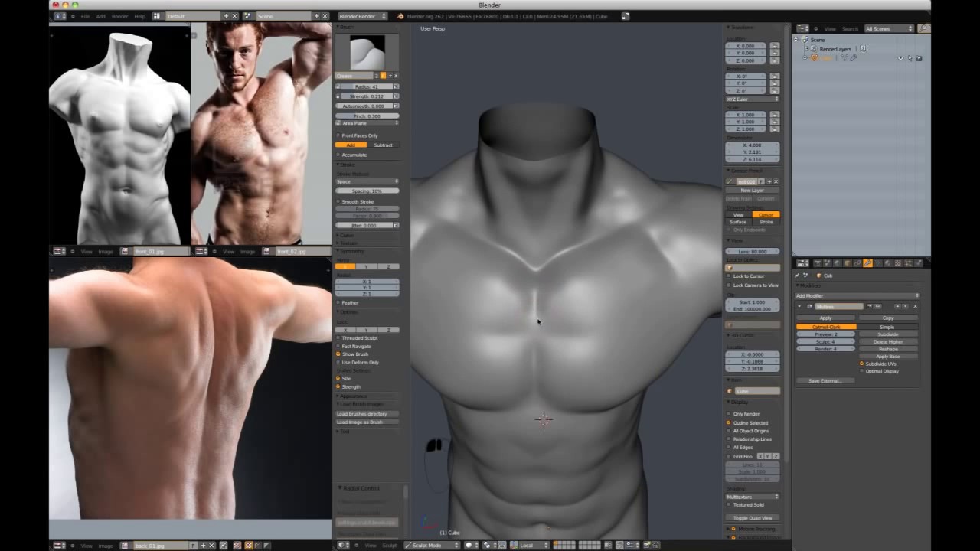Unlink the Crease brush with the X icon
This screenshot has height=551, width=980.
click(x=396, y=76)
